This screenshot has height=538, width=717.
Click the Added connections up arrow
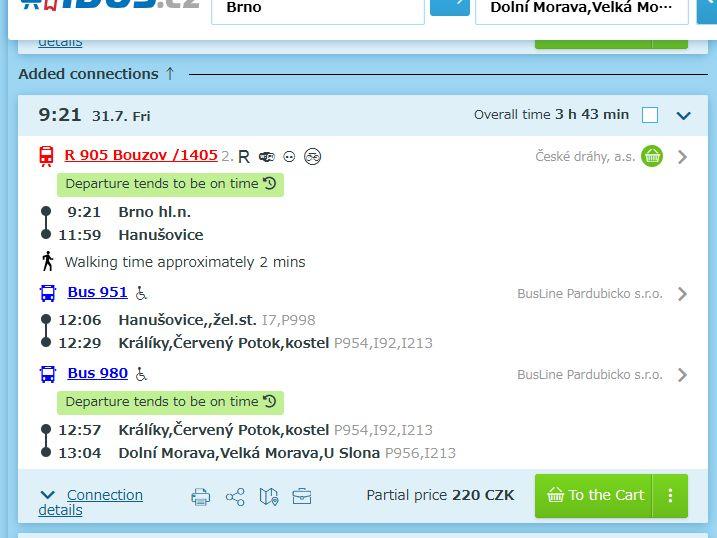(x=170, y=74)
